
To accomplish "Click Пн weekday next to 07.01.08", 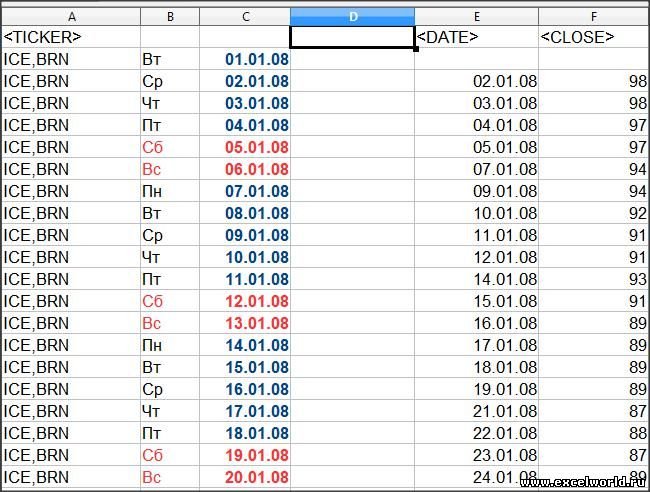I will (x=170, y=191).
